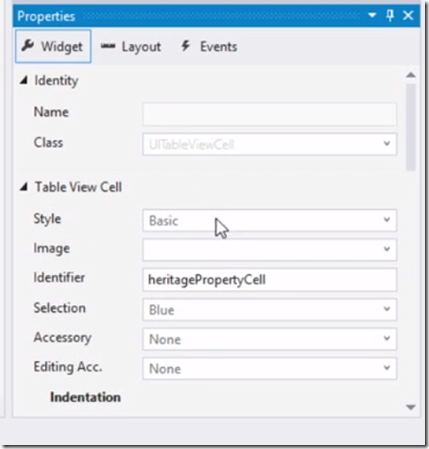This screenshot has height=449, width=429.
Task: Close the Properties panel
Action: 408,15
